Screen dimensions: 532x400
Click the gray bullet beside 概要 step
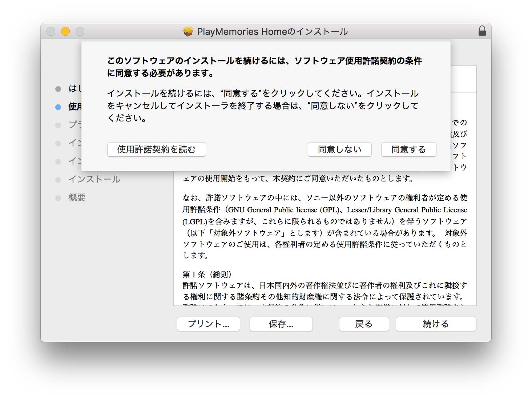click(58, 198)
